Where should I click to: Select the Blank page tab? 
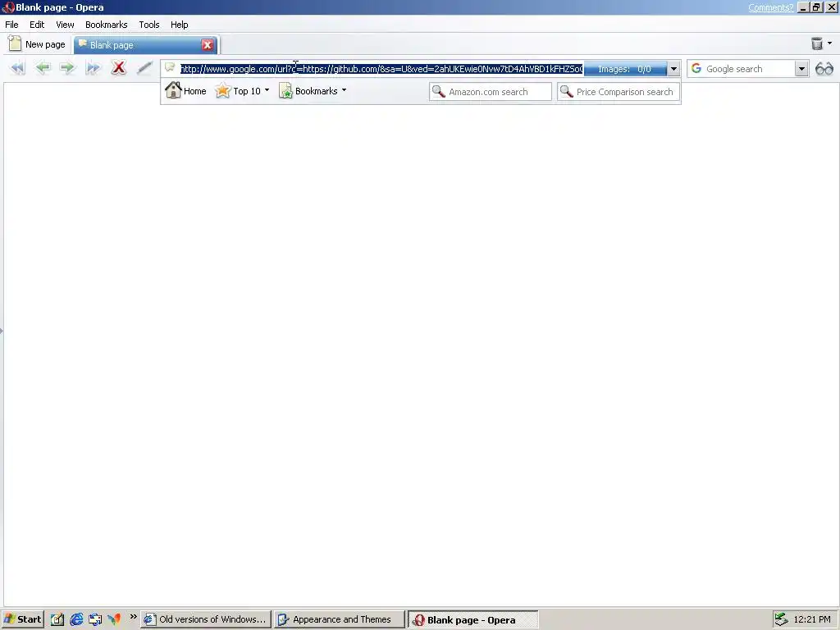click(x=145, y=45)
